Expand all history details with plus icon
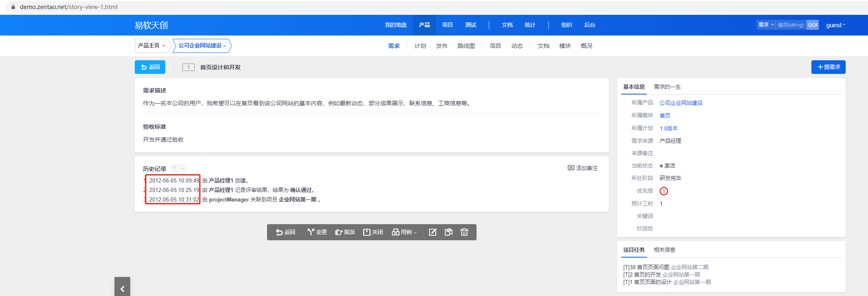868x296 pixels. (183, 168)
